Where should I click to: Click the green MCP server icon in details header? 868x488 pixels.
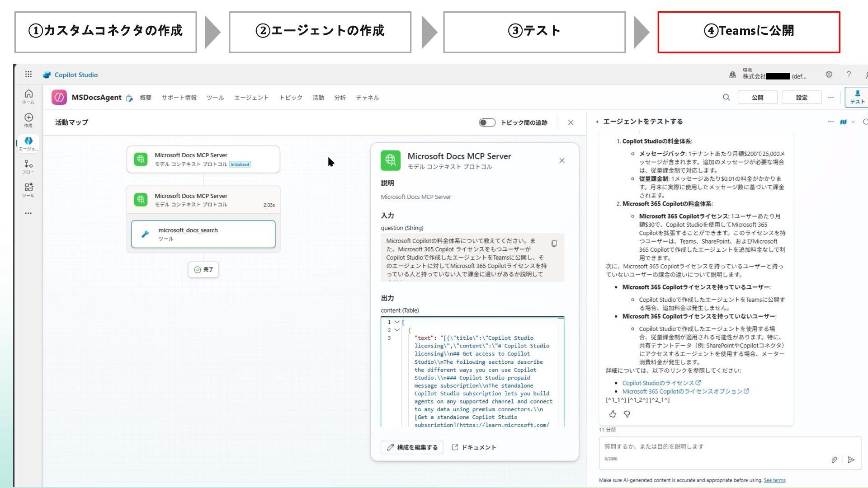(391, 160)
